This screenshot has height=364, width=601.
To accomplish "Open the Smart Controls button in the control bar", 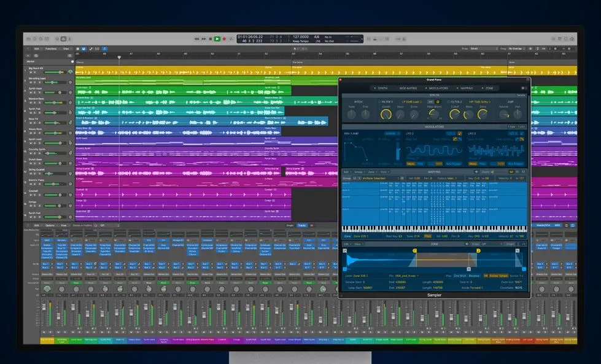I will (58, 39).
